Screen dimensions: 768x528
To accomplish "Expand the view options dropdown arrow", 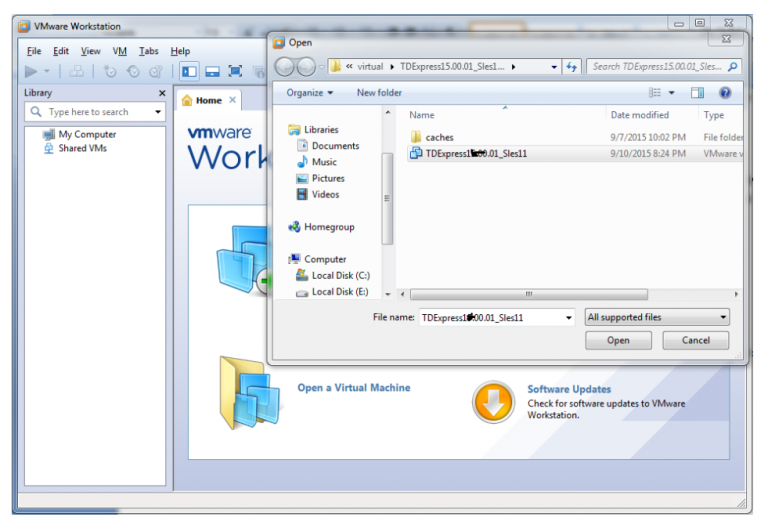I will pos(672,93).
